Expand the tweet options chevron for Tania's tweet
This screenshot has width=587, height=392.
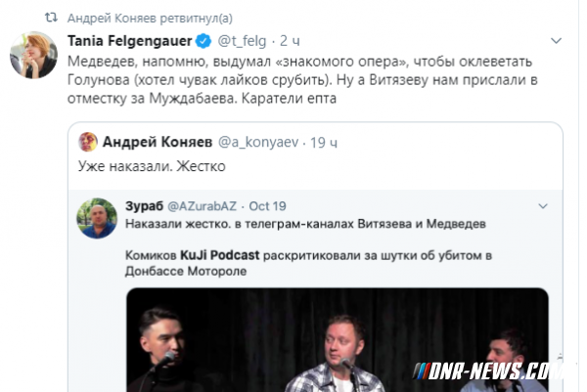coord(557,41)
